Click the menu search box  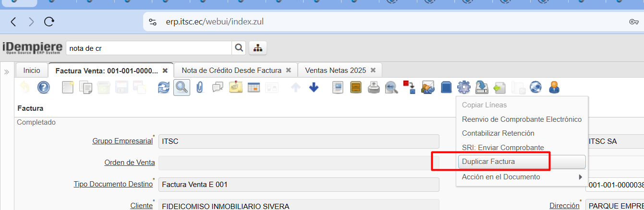coord(149,48)
